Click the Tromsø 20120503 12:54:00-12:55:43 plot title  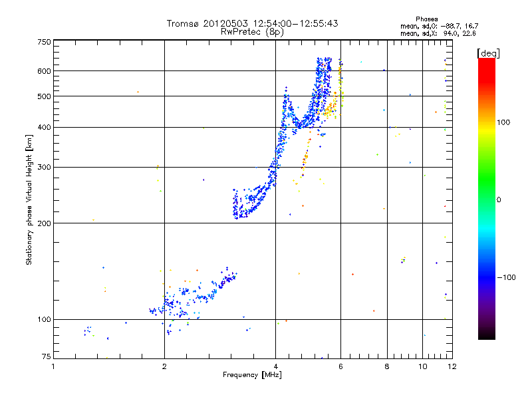click(x=252, y=23)
